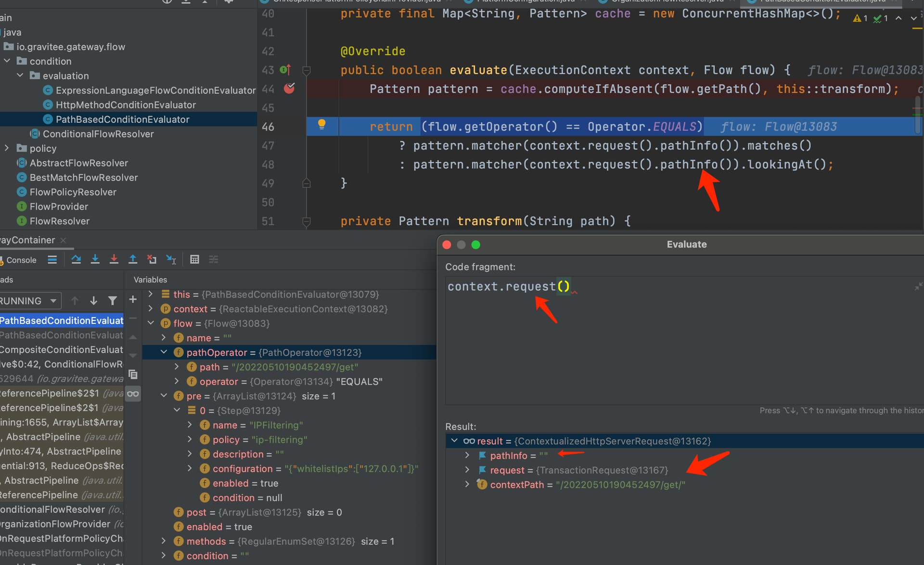Click the Run to Cursor icon

click(171, 260)
